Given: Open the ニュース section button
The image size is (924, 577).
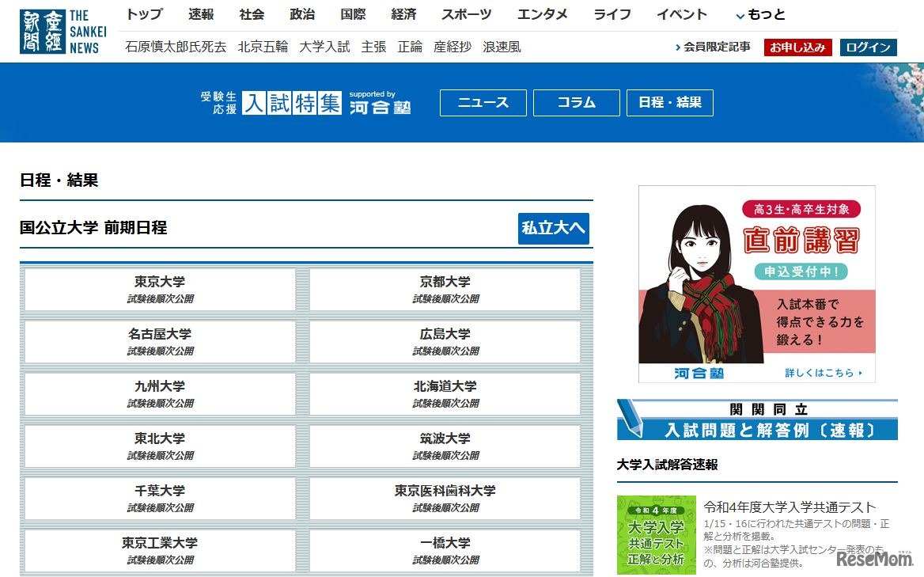Looking at the screenshot, I should click(483, 103).
